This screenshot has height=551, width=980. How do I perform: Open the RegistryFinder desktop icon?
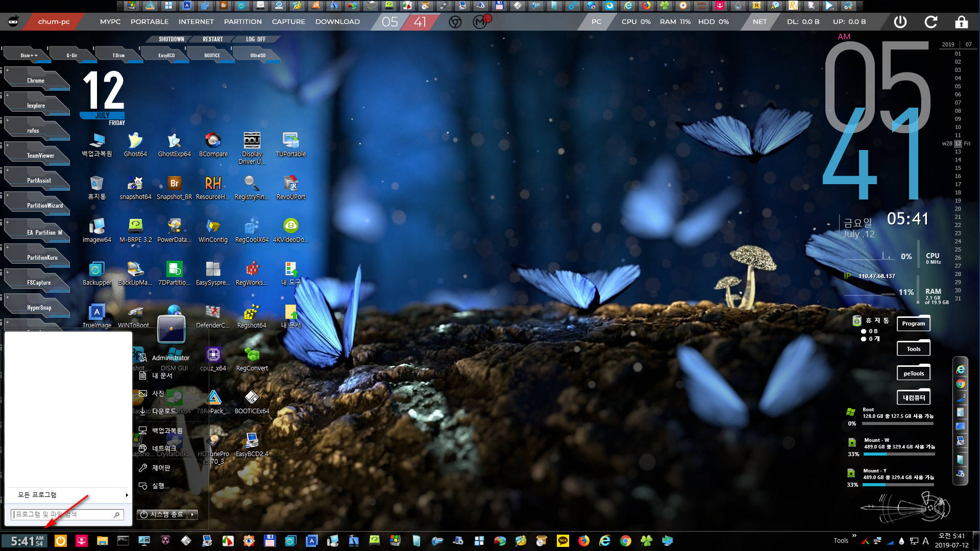252,188
